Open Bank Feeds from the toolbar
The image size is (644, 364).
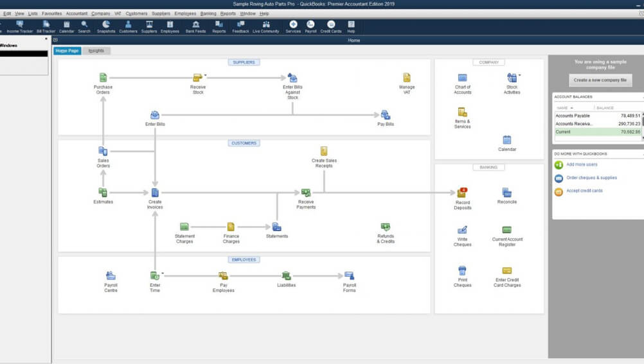[x=195, y=26]
